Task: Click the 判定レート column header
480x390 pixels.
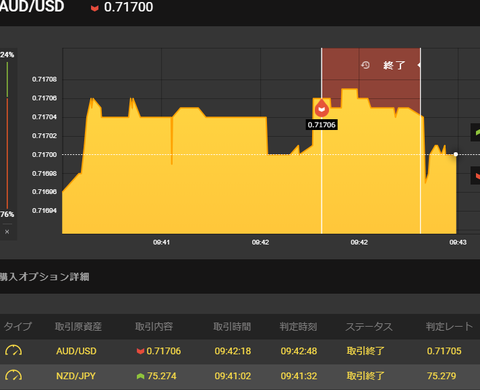Action: [449, 326]
